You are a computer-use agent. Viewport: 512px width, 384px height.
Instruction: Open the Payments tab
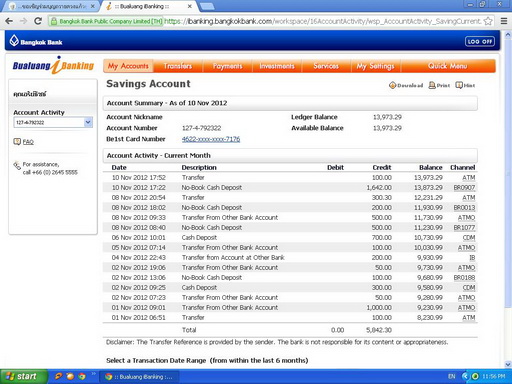(227, 66)
